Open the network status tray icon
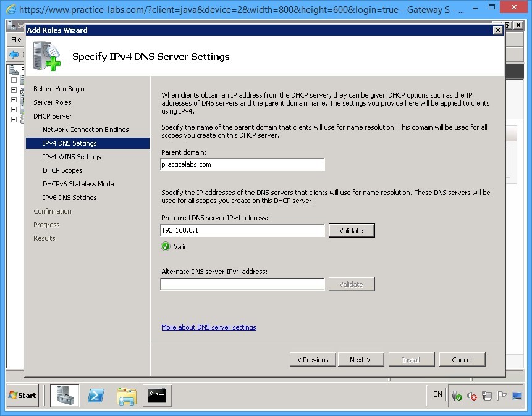 (487, 395)
